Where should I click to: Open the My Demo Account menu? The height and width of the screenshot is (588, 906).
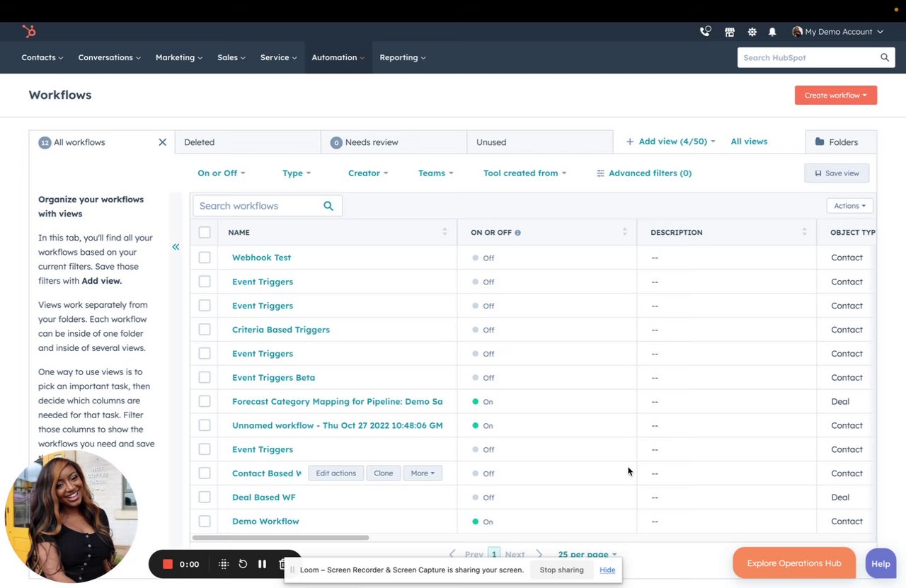pos(838,32)
